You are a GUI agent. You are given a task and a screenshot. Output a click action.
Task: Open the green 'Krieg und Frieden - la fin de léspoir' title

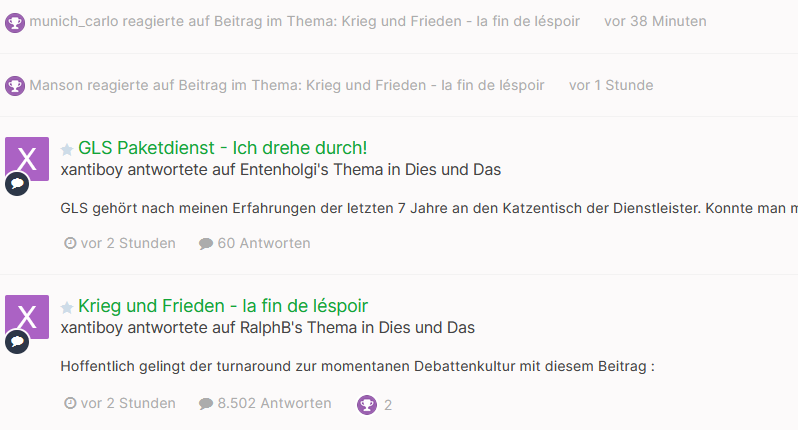[223, 306]
